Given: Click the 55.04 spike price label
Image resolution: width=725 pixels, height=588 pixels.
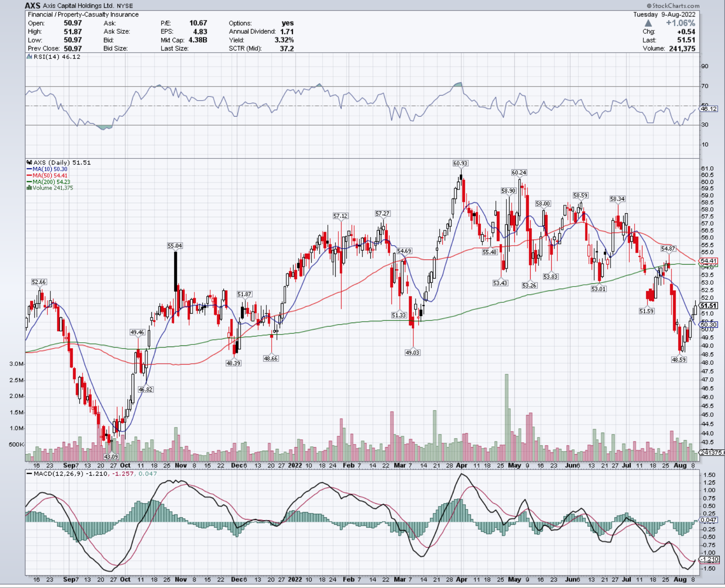Looking at the screenshot, I should point(175,246).
